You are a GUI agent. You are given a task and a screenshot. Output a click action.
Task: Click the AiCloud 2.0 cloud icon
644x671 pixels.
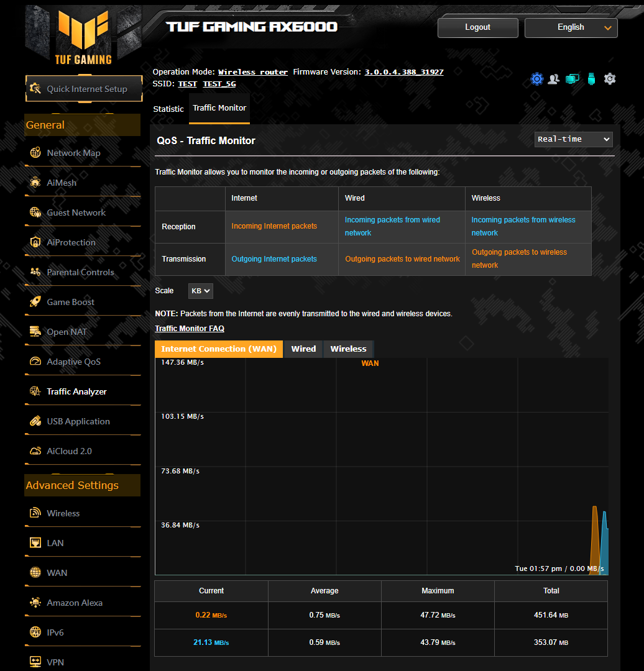[35, 451]
